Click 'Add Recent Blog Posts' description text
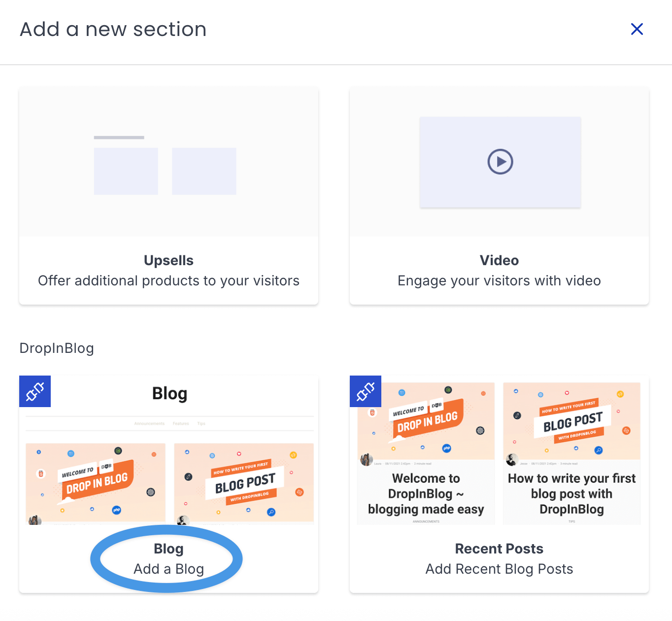 [499, 569]
